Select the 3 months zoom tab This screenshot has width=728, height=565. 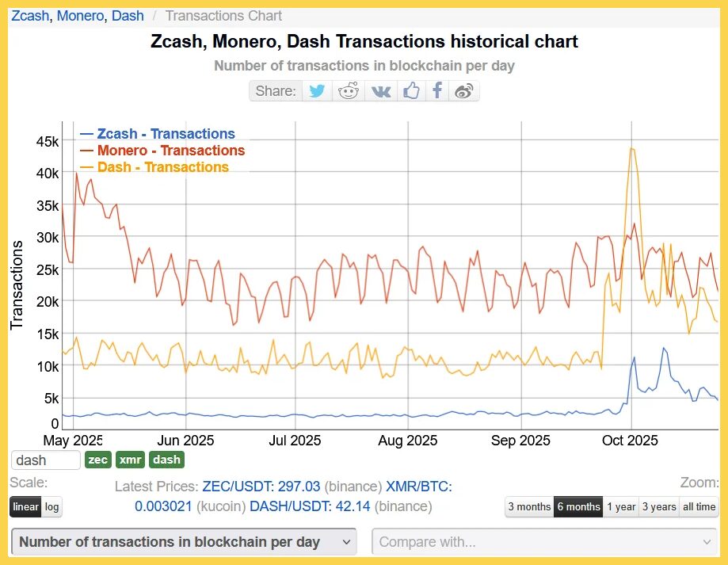click(528, 506)
